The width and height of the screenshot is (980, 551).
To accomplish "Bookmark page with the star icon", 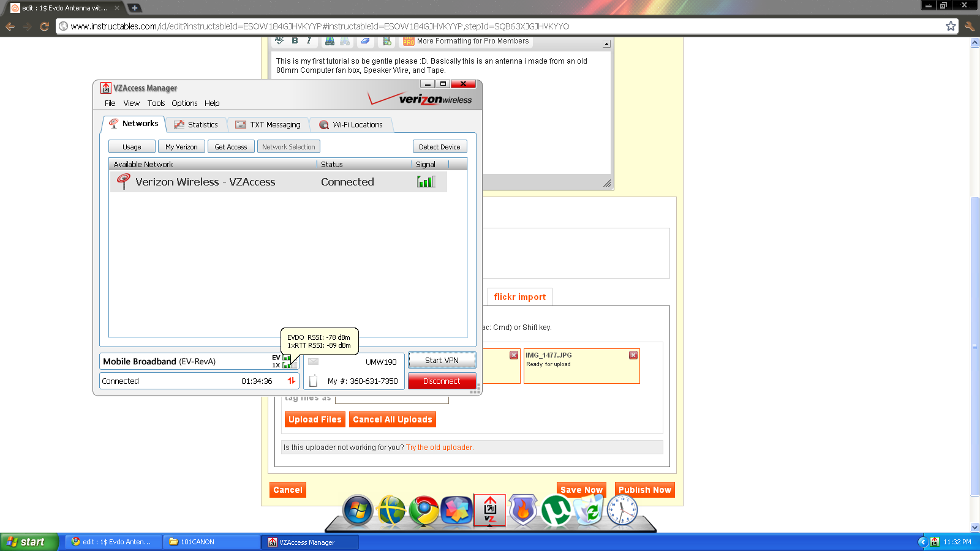I will 951,26.
